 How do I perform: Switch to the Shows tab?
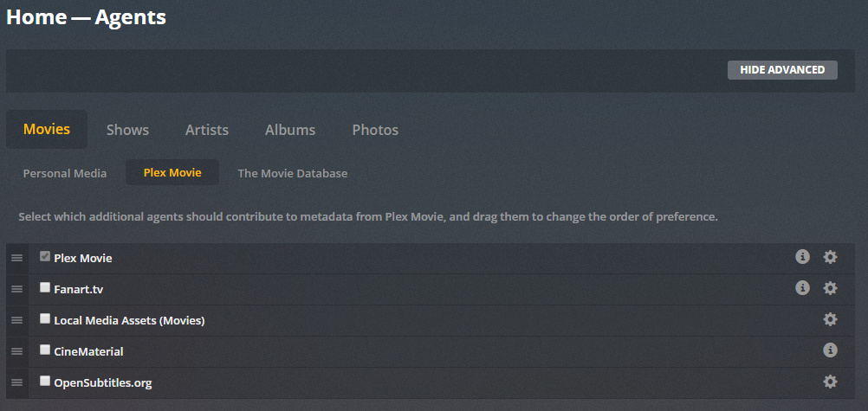pyautogui.click(x=128, y=130)
